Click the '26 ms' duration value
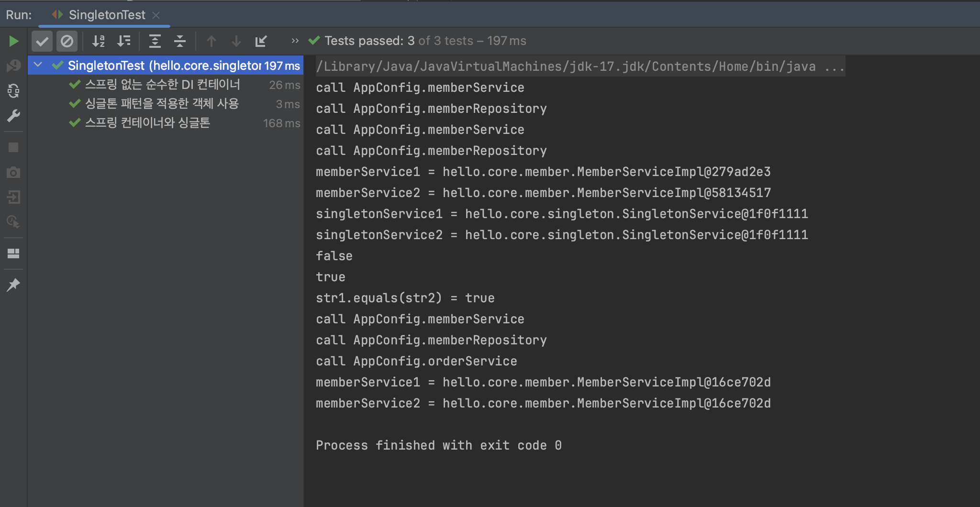 pos(285,85)
